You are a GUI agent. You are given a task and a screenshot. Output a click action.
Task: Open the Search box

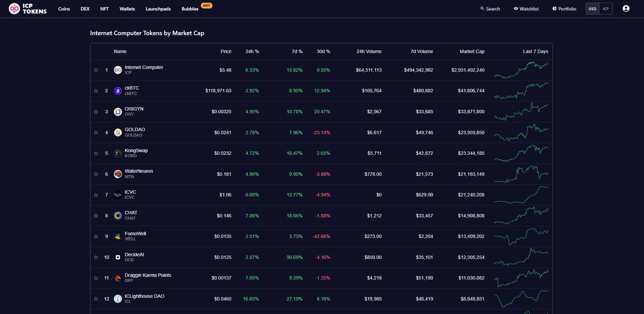(x=490, y=9)
